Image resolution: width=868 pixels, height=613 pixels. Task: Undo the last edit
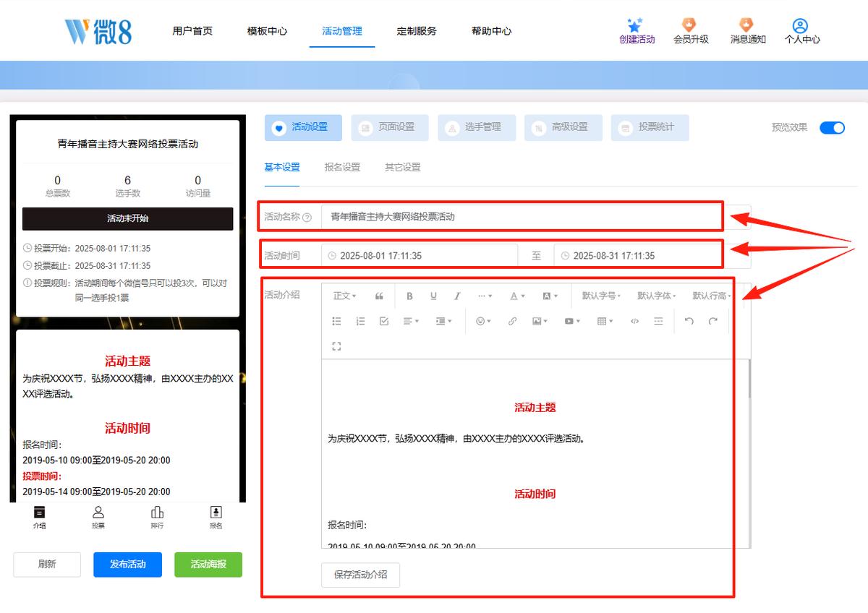[689, 321]
